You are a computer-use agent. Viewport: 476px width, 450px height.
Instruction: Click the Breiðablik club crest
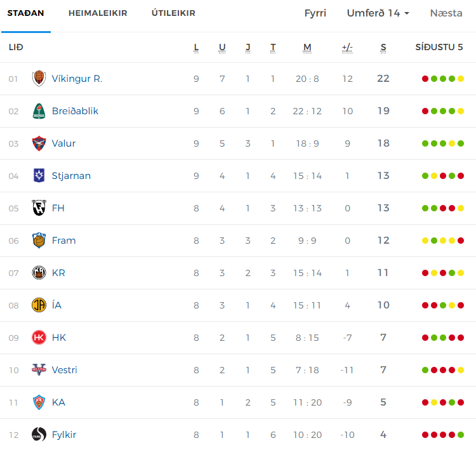(39, 111)
